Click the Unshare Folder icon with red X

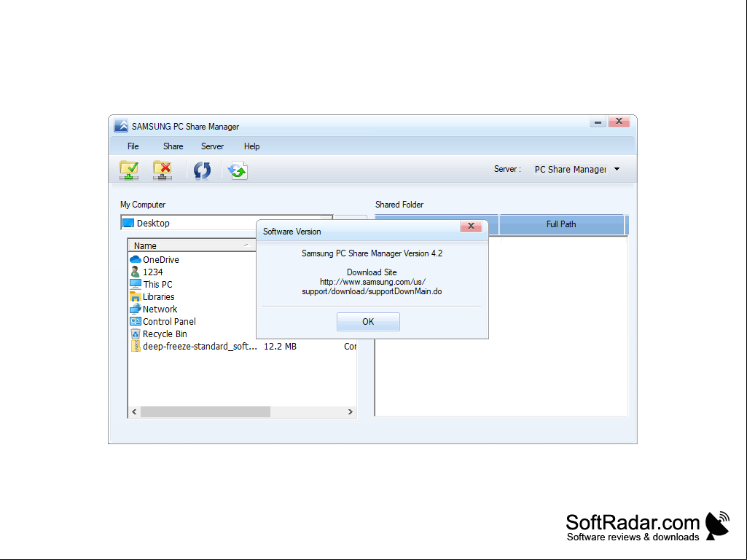click(x=163, y=170)
